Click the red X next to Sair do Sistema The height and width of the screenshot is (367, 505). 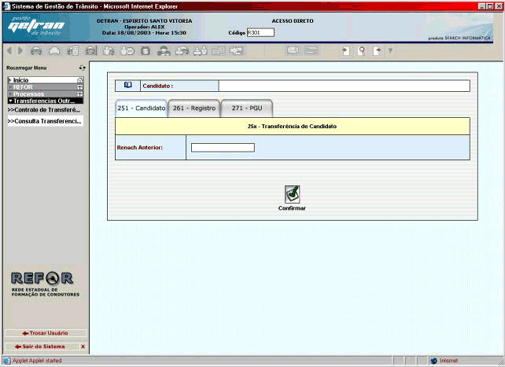point(83,347)
